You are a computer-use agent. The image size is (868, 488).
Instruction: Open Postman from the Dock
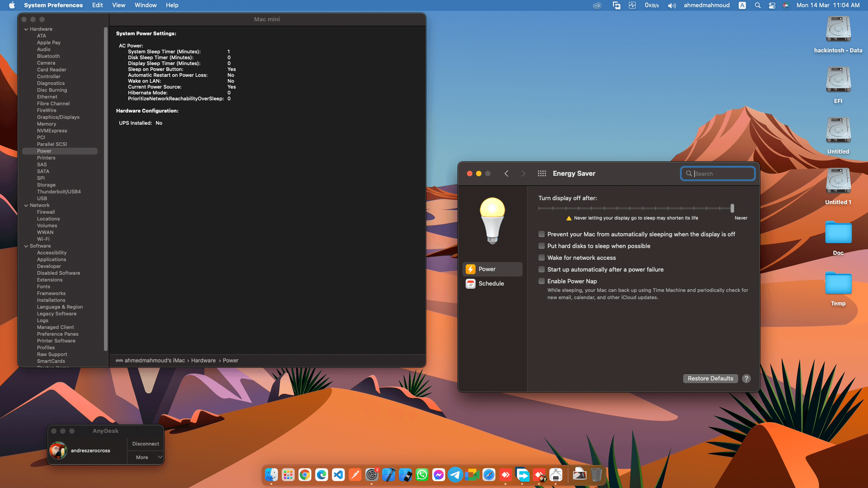(x=355, y=475)
